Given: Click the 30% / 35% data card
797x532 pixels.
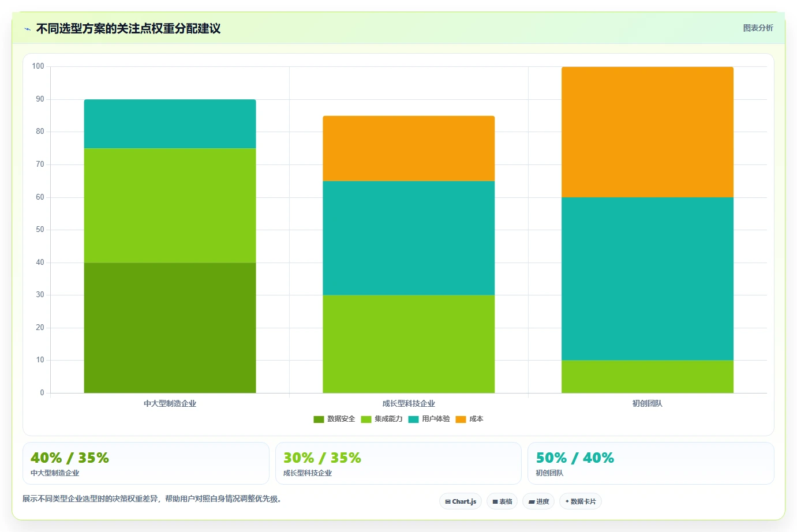Looking at the screenshot, I should [x=398, y=463].
